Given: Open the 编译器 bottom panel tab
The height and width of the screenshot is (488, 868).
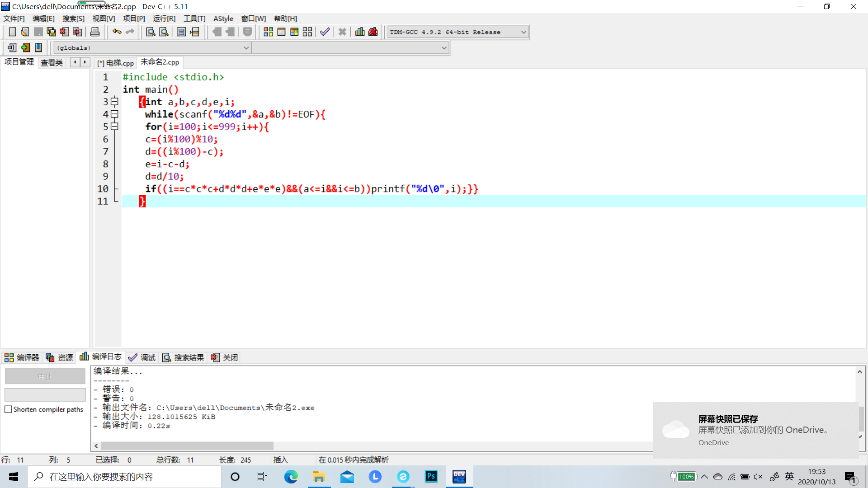Looking at the screenshot, I should pyautogui.click(x=22, y=357).
